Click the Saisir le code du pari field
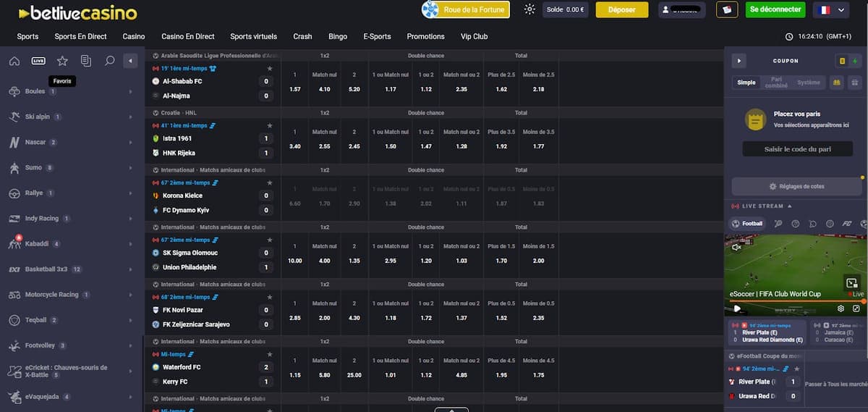Screen dimensions: 868x412 tap(797, 149)
